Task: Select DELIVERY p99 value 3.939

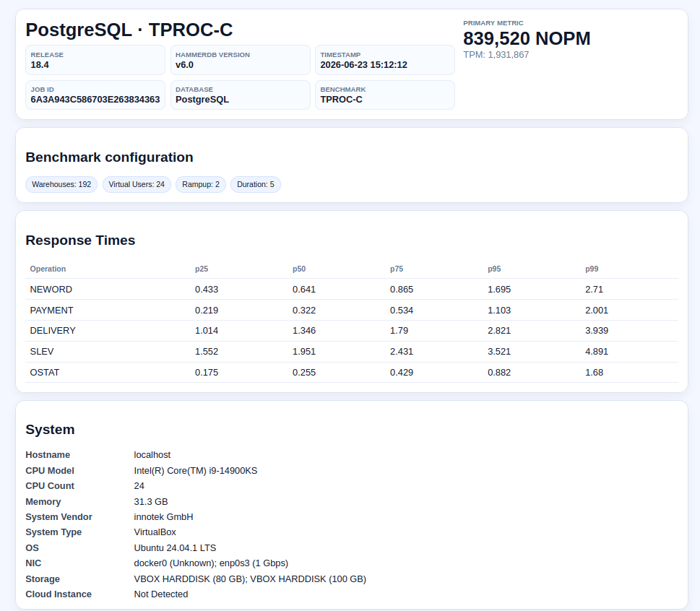Action: [597, 330]
